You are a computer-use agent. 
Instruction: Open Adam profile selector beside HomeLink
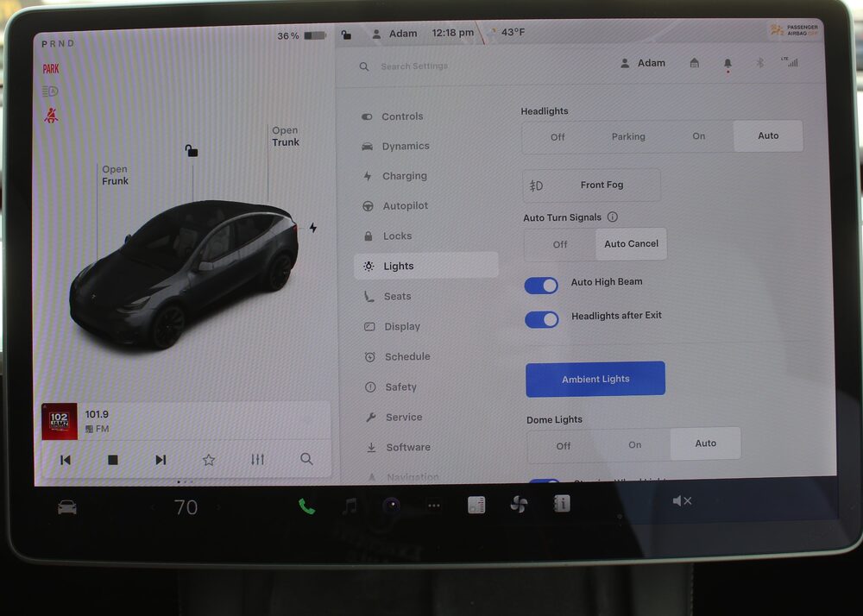(642, 63)
